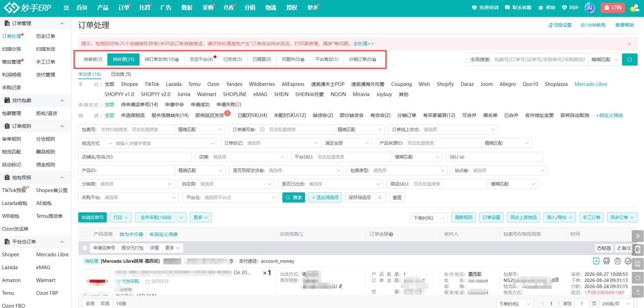Image resolution: width=644 pixels, height=308 pixels.
Task: Click +自定义筛选 link
Action: coord(609,115)
